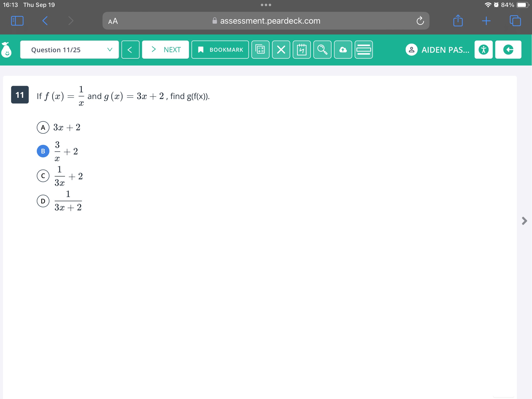This screenshot has height=399, width=532.
Task: Open a new Safari tab
Action: tap(486, 21)
